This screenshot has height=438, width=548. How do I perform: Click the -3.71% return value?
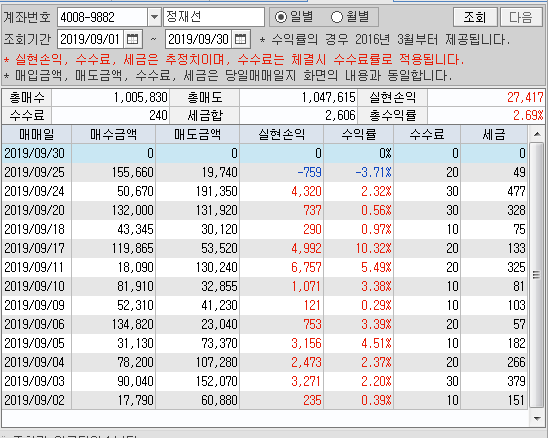(374, 172)
